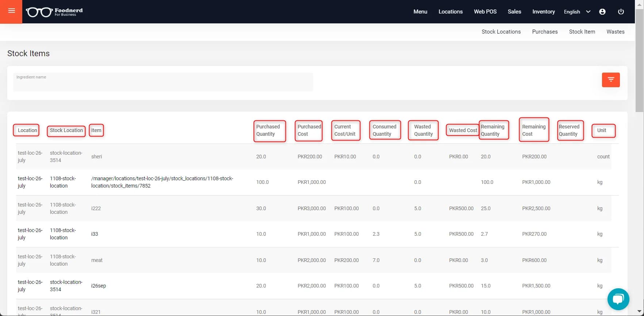
Task: Focus the Ingredient name search field
Action: click(163, 82)
